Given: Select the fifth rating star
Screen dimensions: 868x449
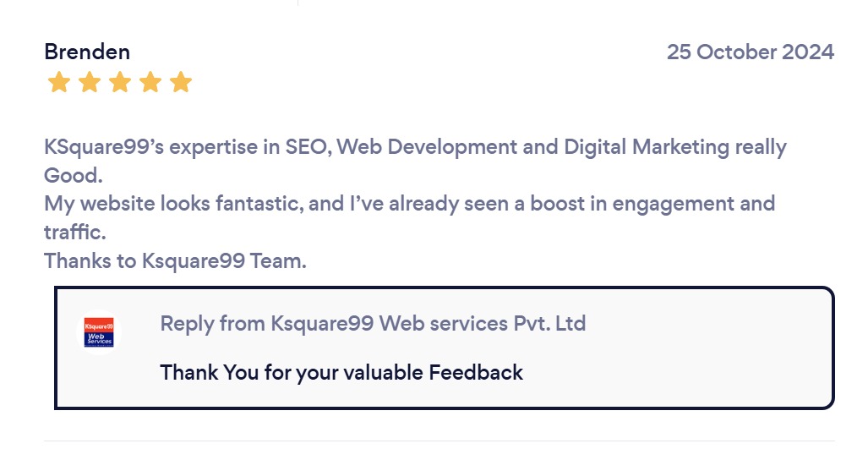Looking at the screenshot, I should (x=181, y=83).
